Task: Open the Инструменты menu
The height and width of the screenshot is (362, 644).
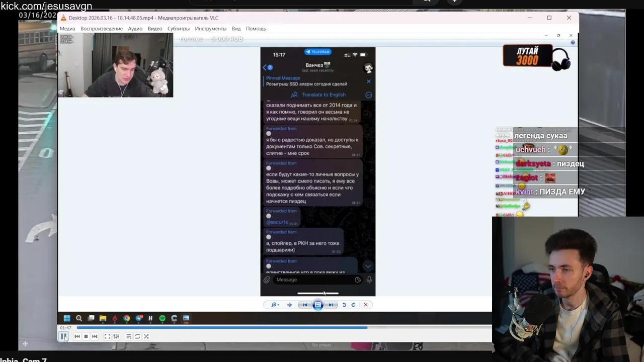Action: [x=211, y=29]
